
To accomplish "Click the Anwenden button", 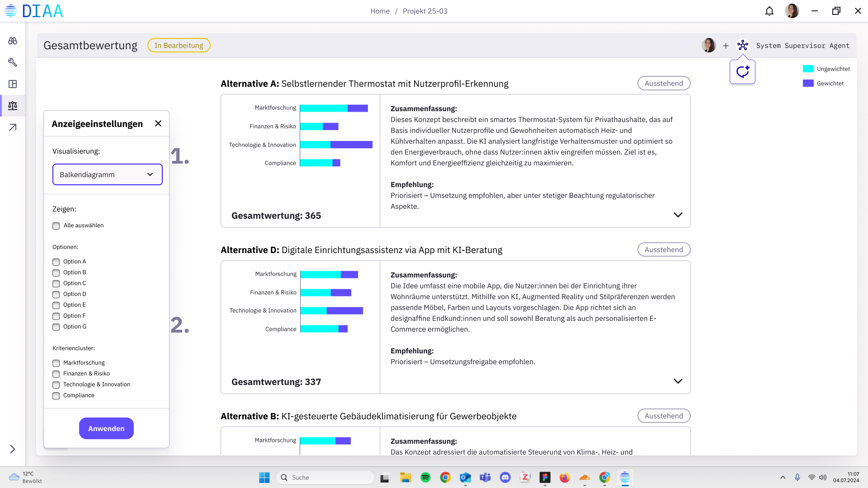I will point(106,428).
